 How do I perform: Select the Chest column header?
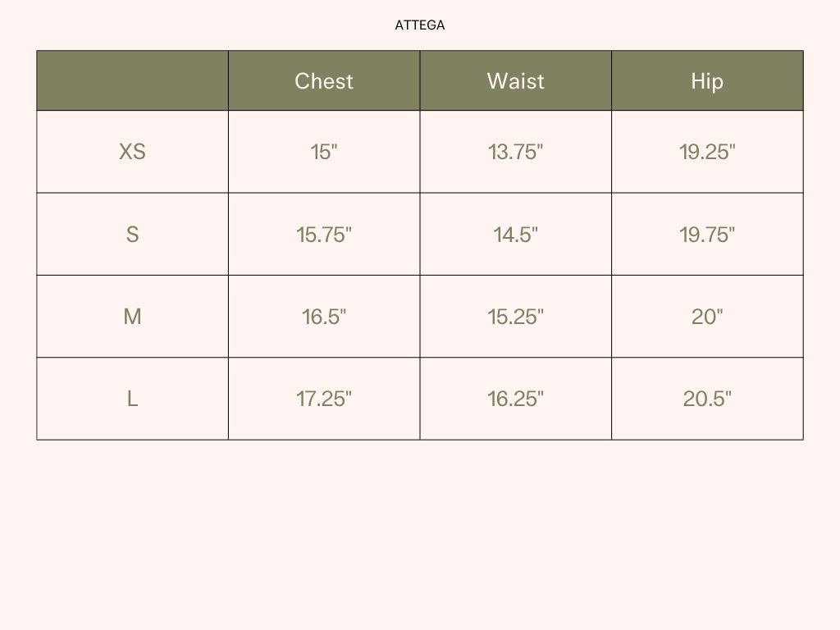(324, 81)
